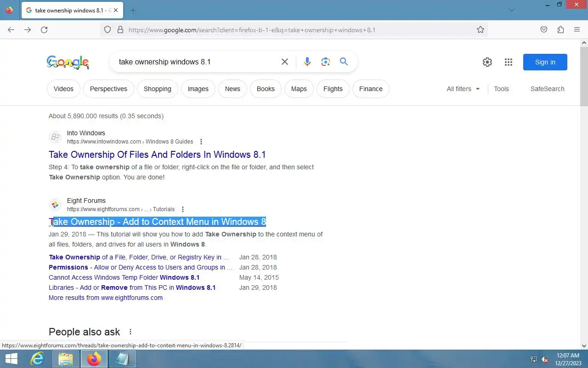
Task: Select the News filter tab
Action: coord(232,89)
